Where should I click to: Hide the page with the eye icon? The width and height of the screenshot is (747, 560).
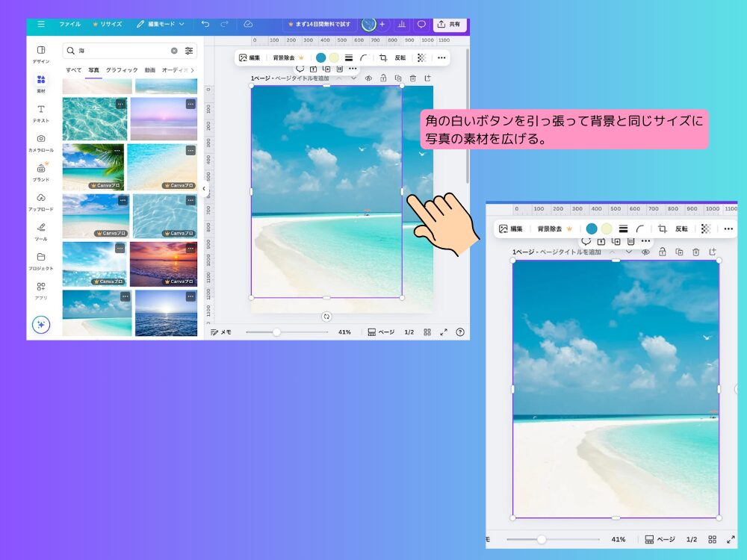click(x=369, y=78)
